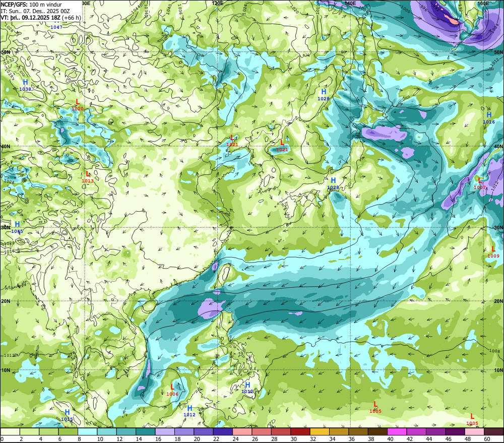The image size is (504, 443).
Task: Click the 160E longitude label
Action: click(x=483, y=3)
